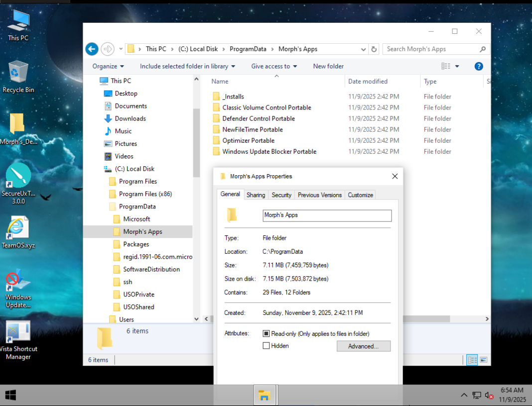
Task: Click the New folder button
Action: [x=328, y=66]
